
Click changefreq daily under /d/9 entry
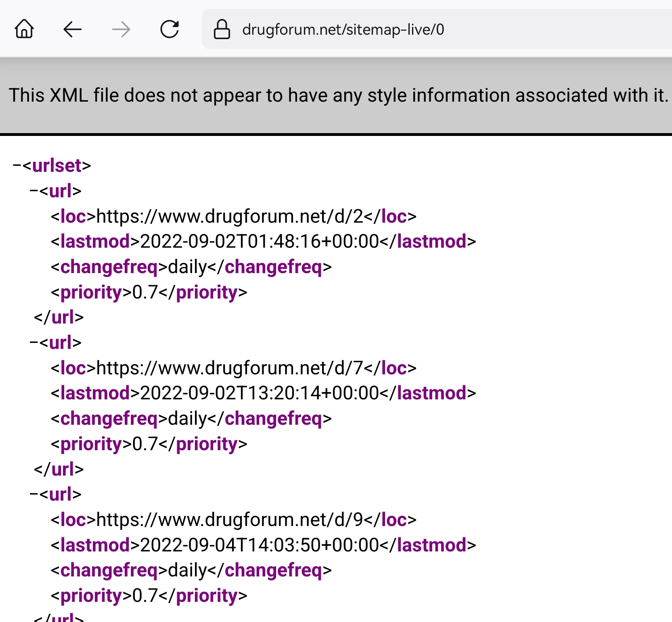(x=187, y=570)
